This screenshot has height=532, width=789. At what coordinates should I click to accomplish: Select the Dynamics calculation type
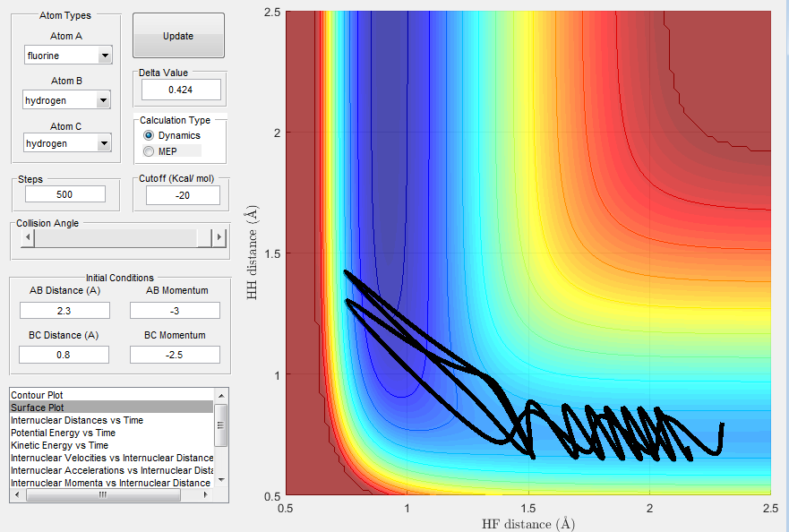172,135
